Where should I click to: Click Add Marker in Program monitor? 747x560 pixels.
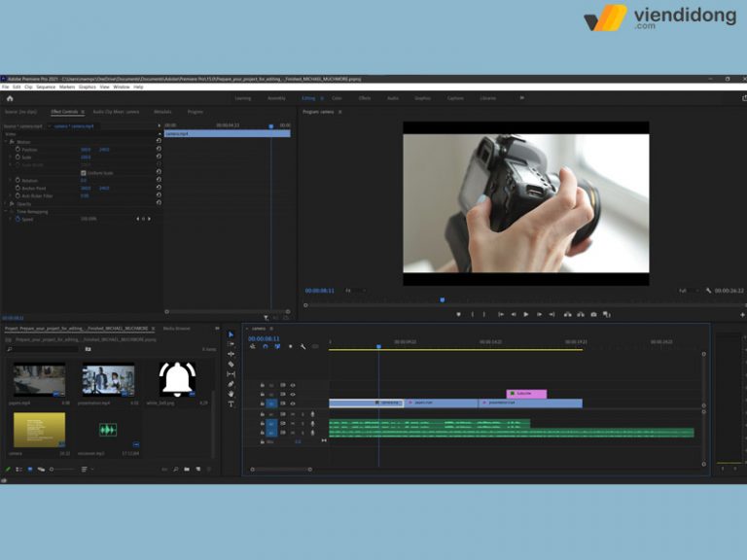tap(459, 314)
